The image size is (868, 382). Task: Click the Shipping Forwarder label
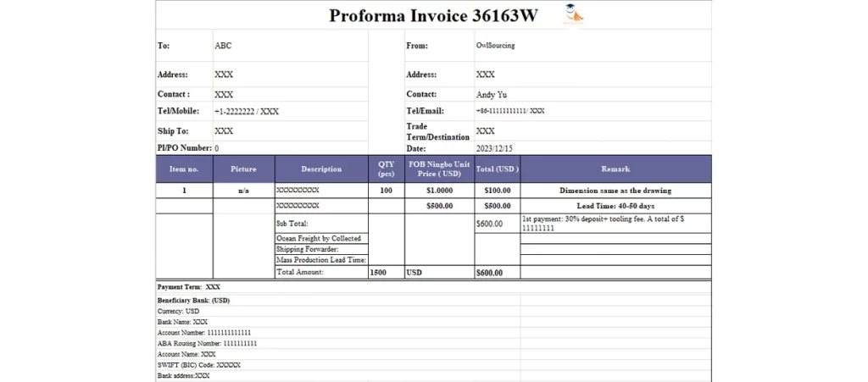coord(307,249)
